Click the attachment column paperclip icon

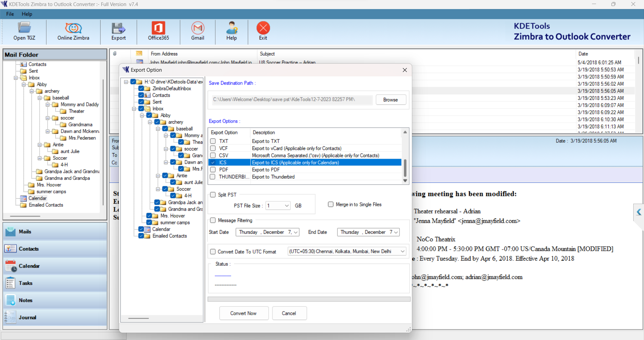click(x=115, y=54)
